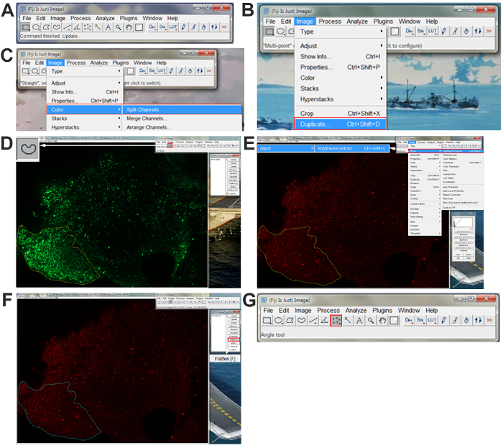Click the highlighted Multi-point tool in panel G
Viewport: 503px width, 448px height.
(x=336, y=321)
